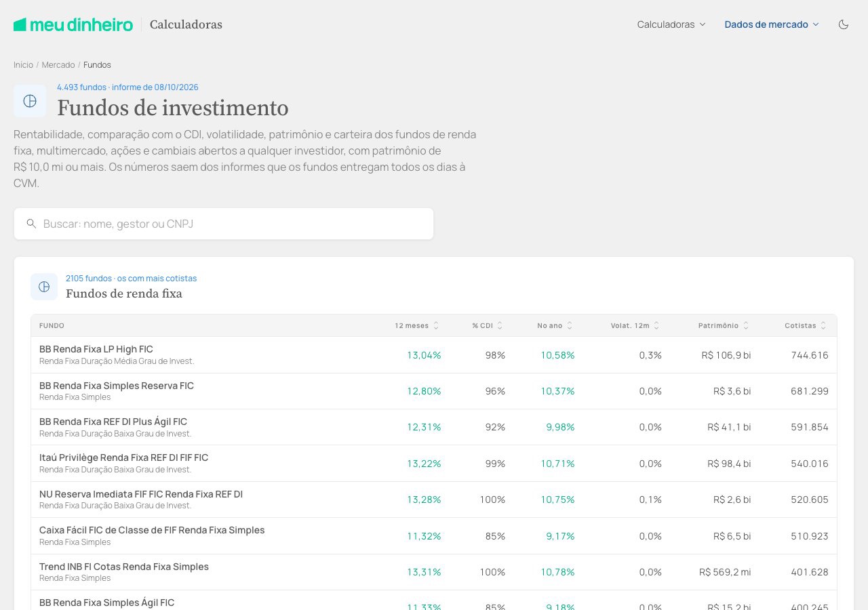Viewport: 868px width, 610px height.
Task: Open BB Renda Fixa Simples Reserva FIC
Action: pyautogui.click(x=117, y=386)
